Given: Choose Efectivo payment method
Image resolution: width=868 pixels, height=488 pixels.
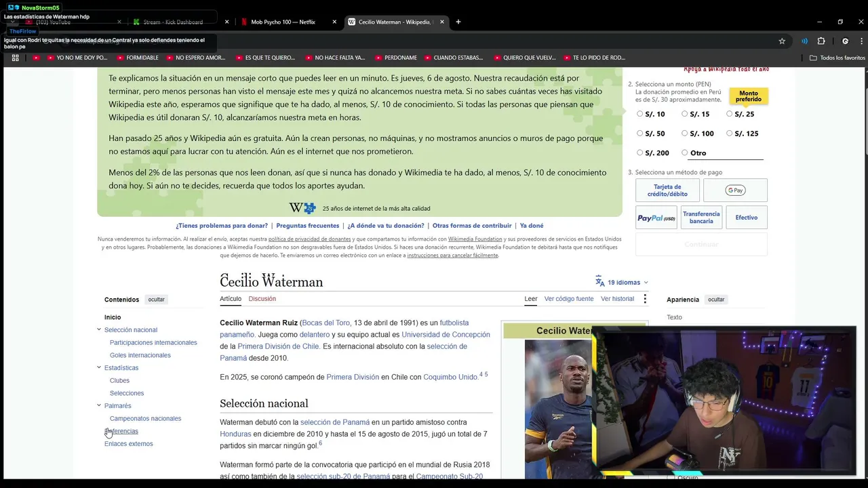Looking at the screenshot, I should click(747, 218).
